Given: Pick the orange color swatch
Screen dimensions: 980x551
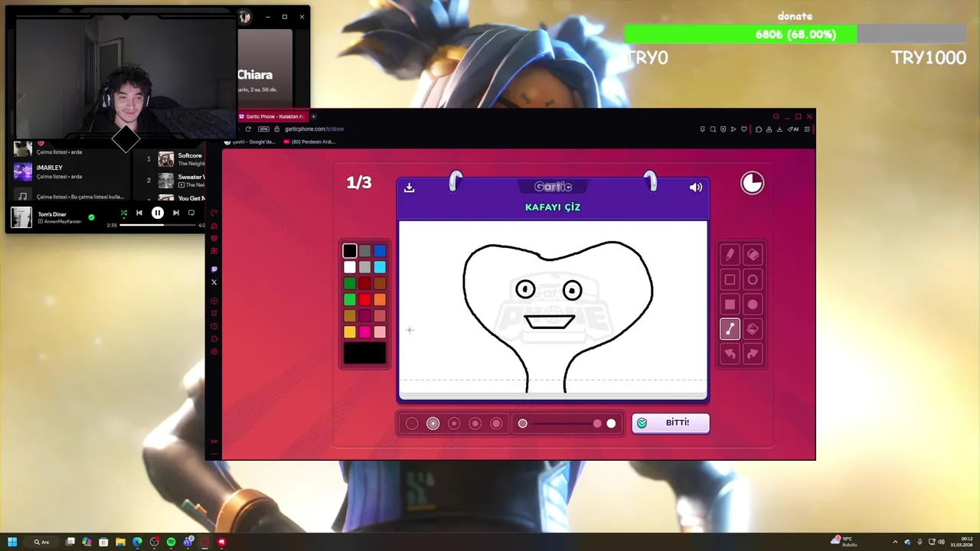Looking at the screenshot, I should [380, 299].
